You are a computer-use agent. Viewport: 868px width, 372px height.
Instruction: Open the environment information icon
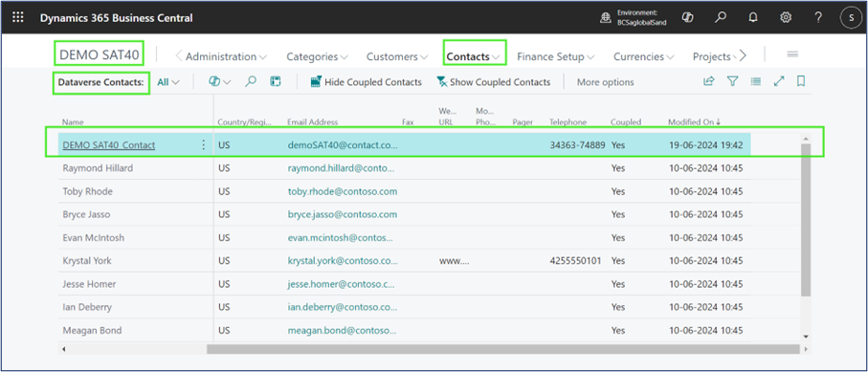click(x=606, y=18)
